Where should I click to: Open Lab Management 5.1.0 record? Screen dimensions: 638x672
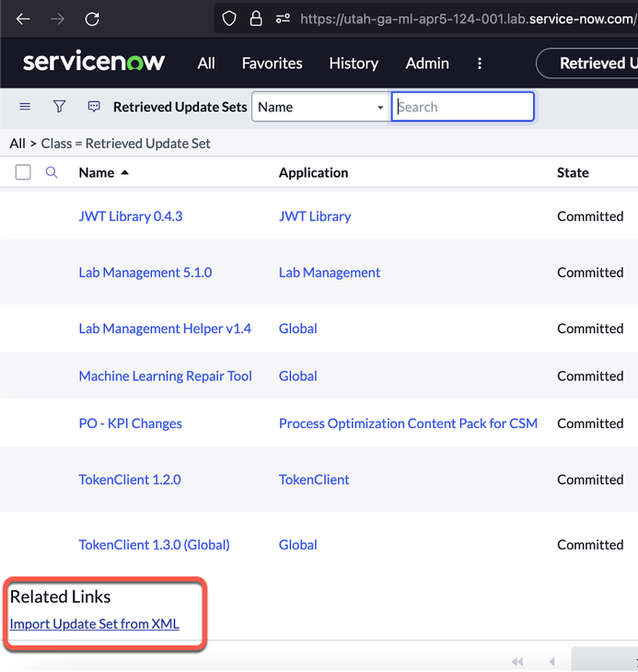pyautogui.click(x=145, y=272)
